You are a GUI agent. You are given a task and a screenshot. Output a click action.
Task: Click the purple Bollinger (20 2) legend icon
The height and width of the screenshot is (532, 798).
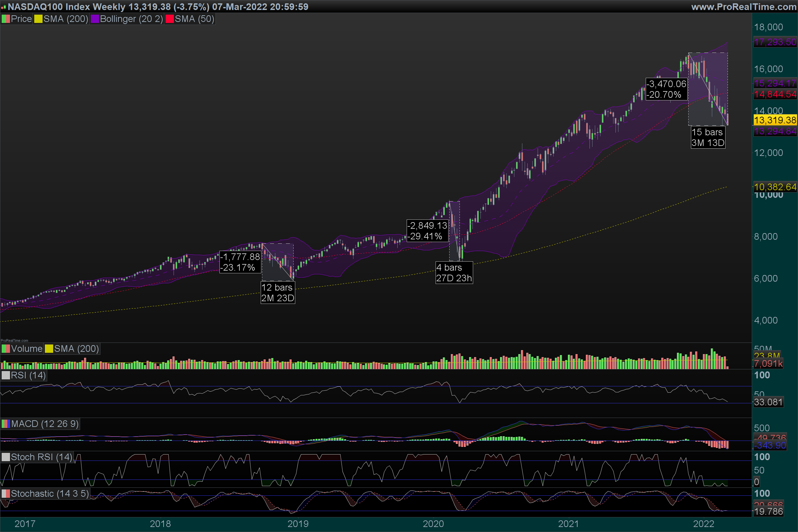(x=95, y=19)
